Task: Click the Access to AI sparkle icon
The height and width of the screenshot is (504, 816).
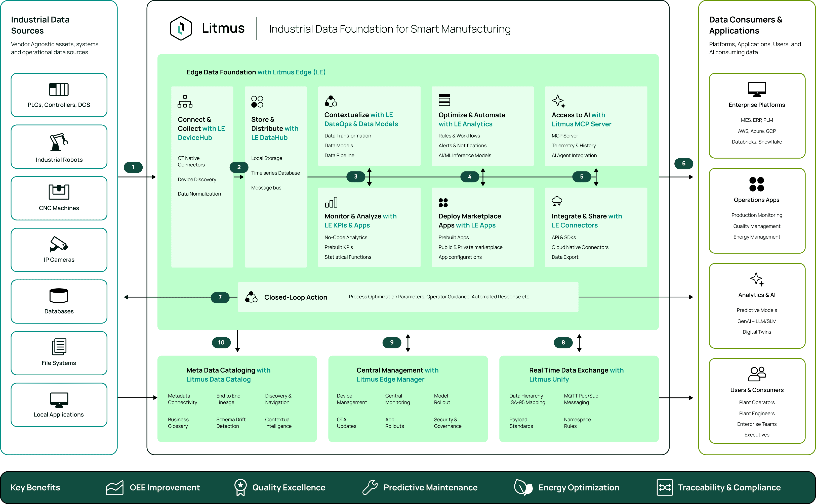Action: 559,101
